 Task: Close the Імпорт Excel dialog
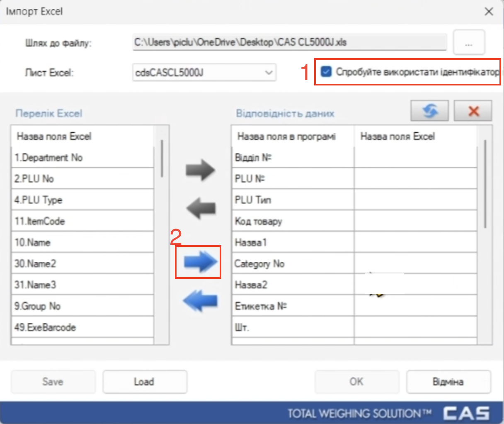pos(489,12)
